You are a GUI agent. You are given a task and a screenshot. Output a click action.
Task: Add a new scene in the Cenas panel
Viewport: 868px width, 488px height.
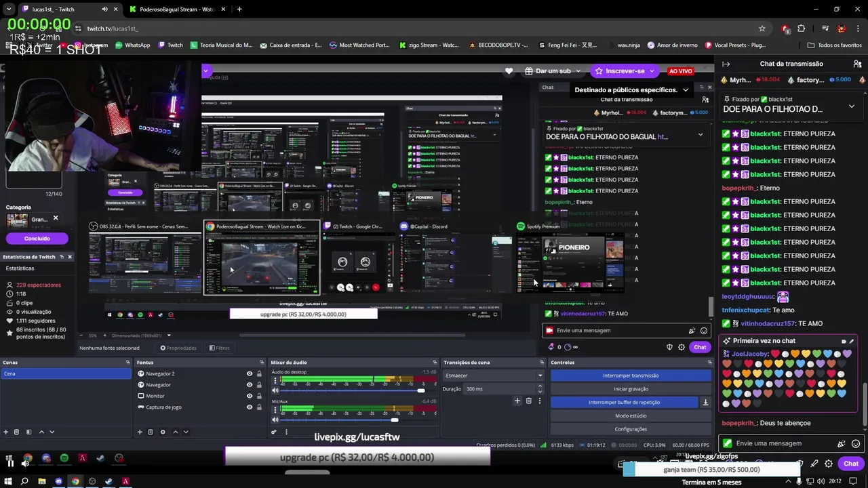[6, 432]
